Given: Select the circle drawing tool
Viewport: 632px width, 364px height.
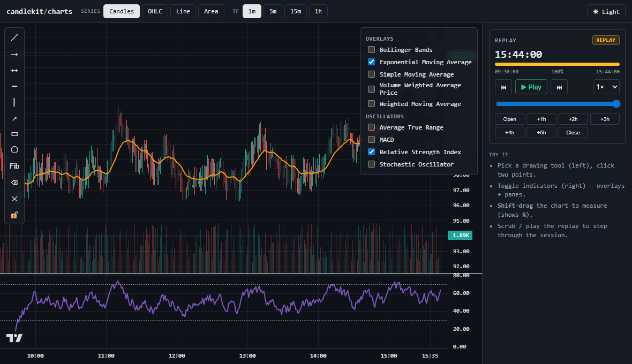Looking at the screenshot, I should (14, 150).
